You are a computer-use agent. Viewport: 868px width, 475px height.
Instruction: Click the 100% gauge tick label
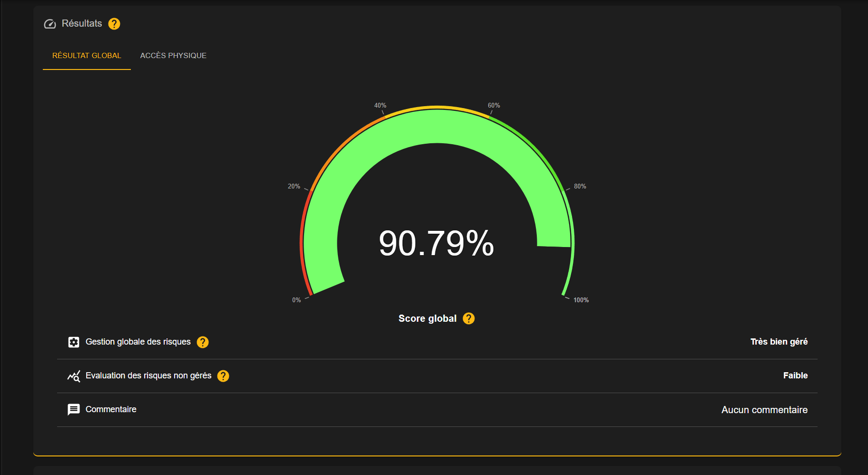pos(581,300)
